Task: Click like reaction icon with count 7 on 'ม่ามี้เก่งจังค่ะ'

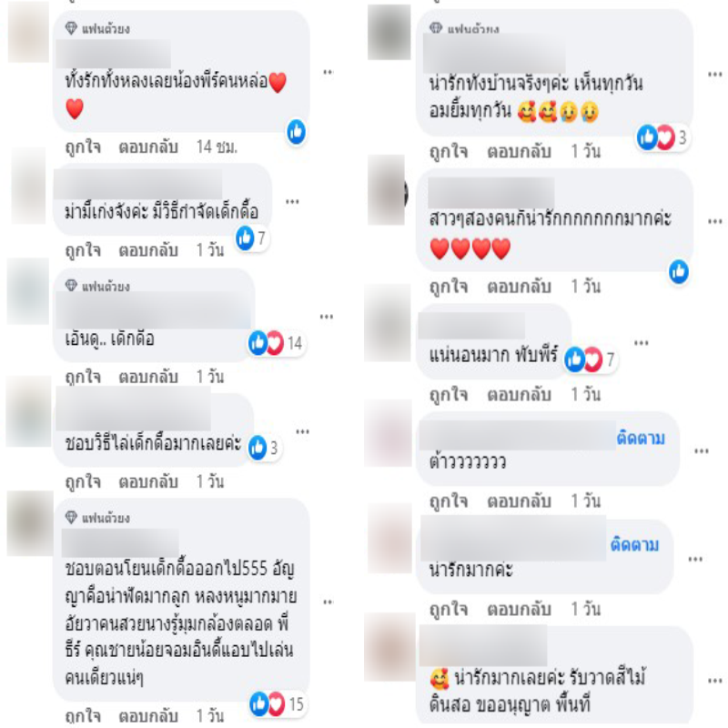Action: click(245, 238)
